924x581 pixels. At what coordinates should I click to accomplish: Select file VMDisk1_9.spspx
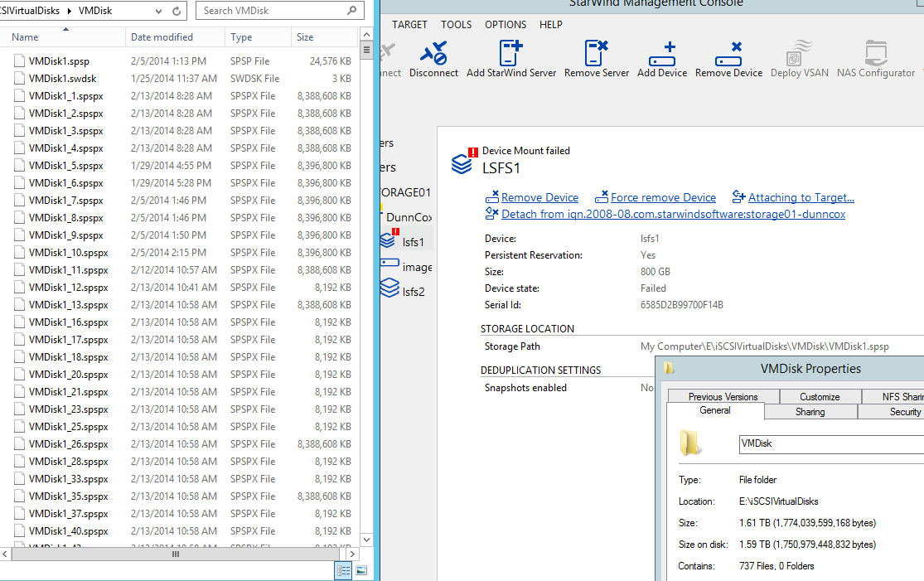point(66,235)
